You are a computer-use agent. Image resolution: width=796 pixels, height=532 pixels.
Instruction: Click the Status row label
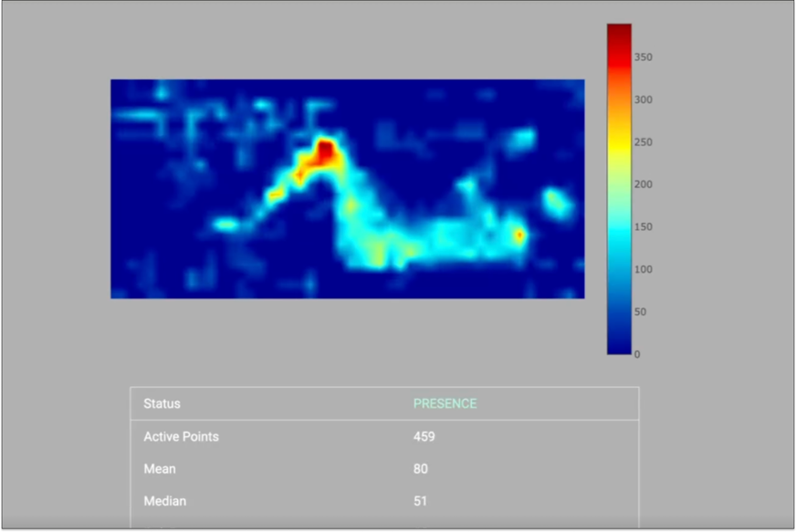[162, 403]
